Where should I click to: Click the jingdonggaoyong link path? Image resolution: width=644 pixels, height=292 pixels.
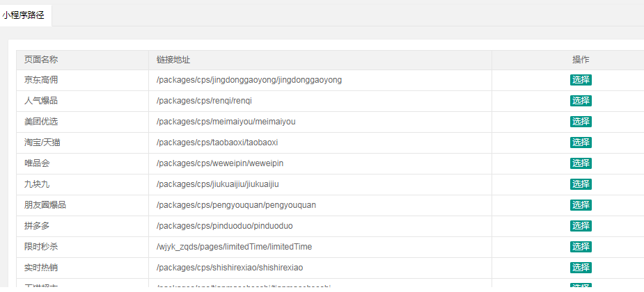click(249, 80)
